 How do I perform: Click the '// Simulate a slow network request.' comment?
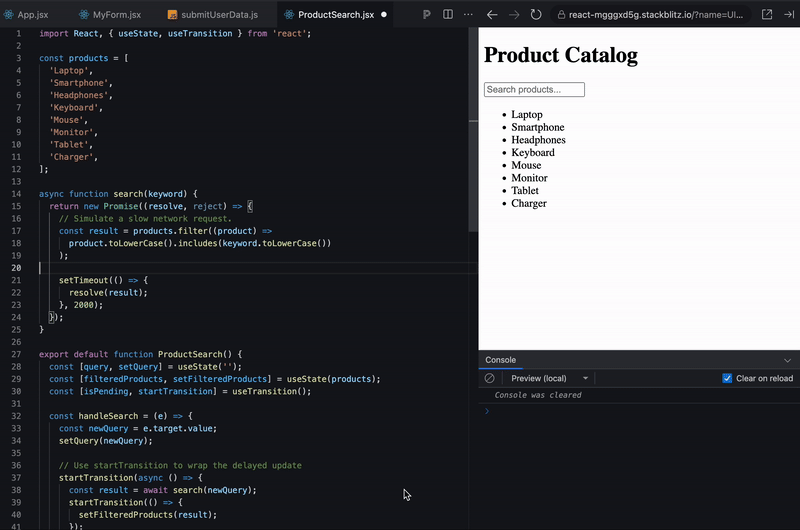click(145, 218)
